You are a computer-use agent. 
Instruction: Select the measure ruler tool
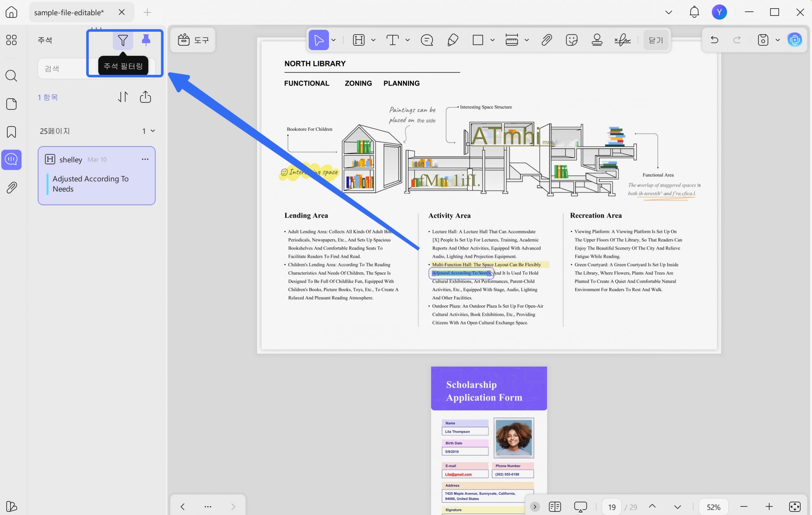pos(512,40)
